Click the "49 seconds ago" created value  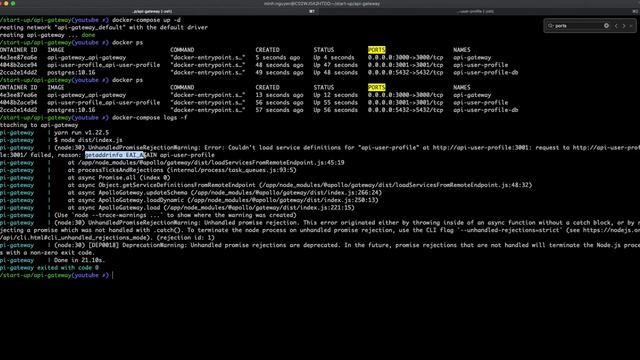point(279,73)
